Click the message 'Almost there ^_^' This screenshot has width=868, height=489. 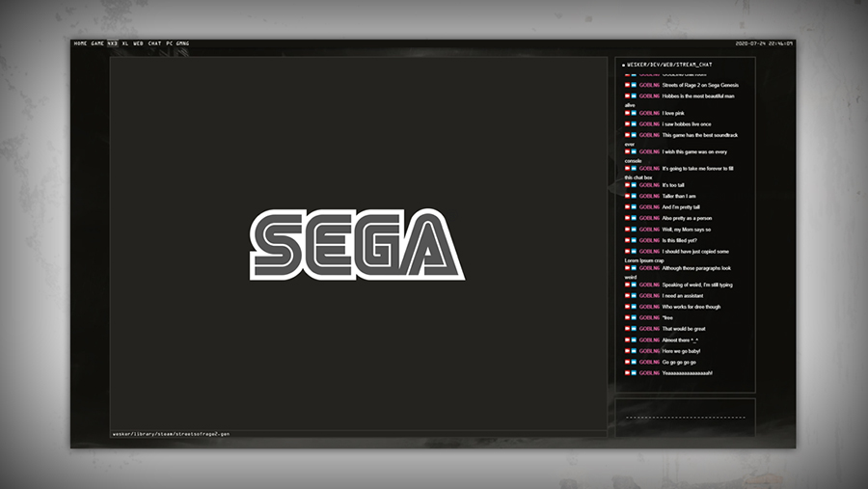tap(680, 340)
